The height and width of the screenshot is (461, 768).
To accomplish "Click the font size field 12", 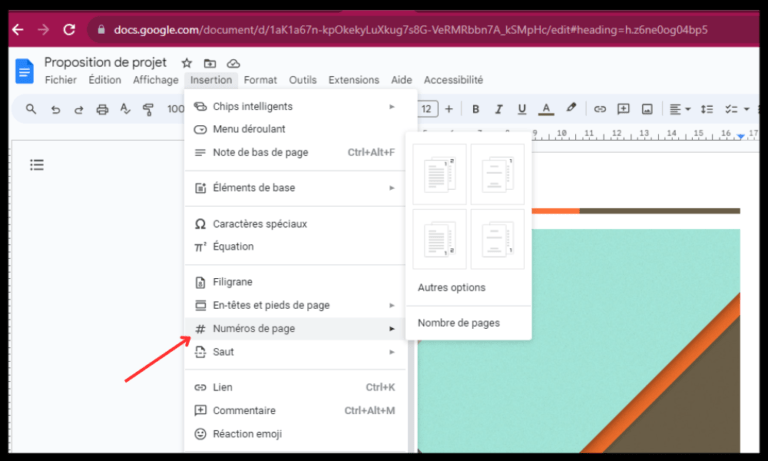I will pyautogui.click(x=427, y=109).
